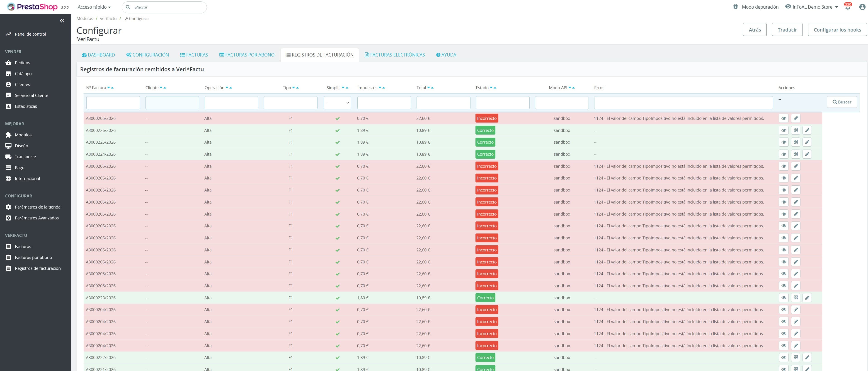The height and width of the screenshot is (371, 868).
Task: Sort Estado column ascending
Action: pos(495,88)
